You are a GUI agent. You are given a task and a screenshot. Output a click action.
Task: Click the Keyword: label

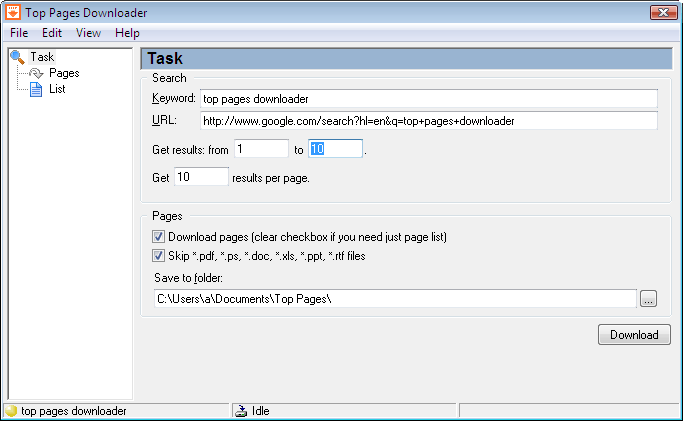173,98
